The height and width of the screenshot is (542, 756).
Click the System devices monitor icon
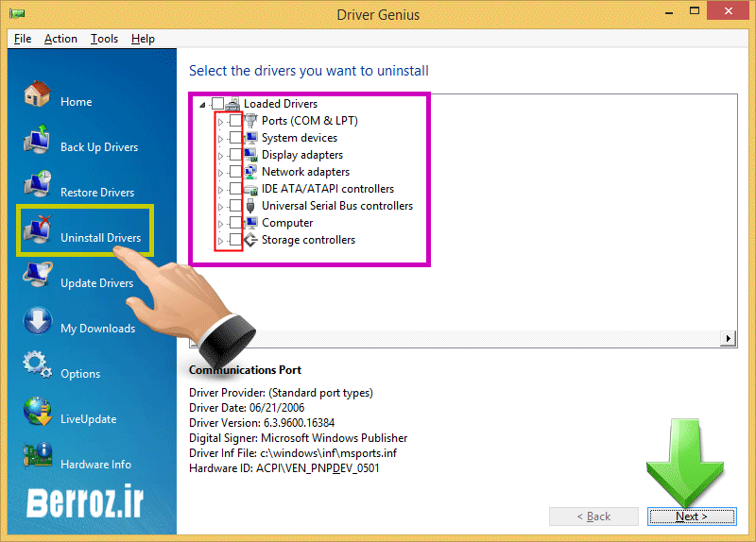pos(250,138)
